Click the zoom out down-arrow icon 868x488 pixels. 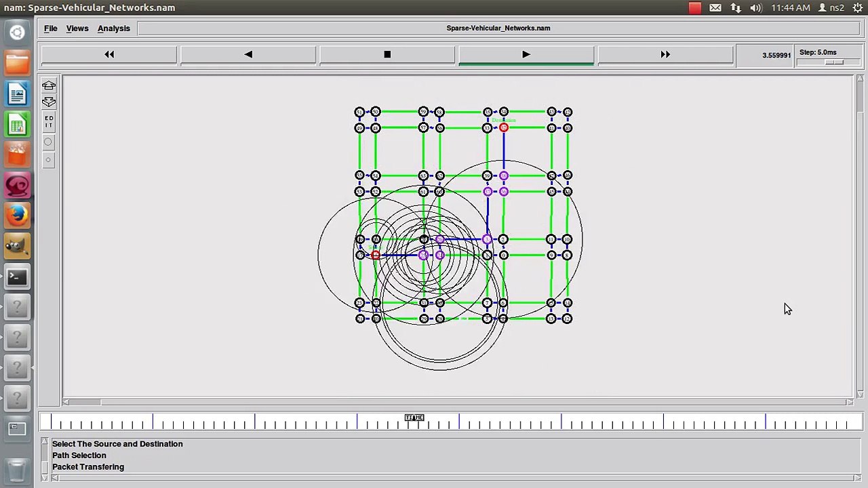coord(49,102)
